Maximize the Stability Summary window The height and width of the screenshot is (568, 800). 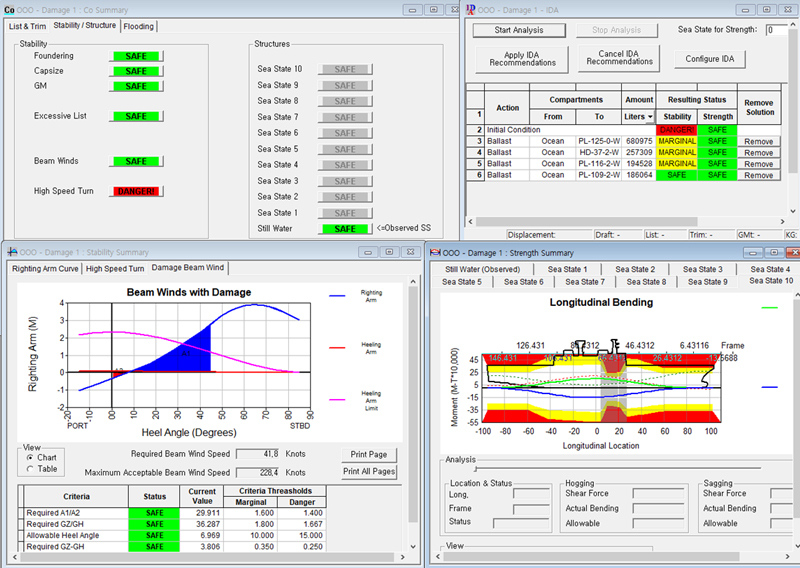[x=389, y=251]
